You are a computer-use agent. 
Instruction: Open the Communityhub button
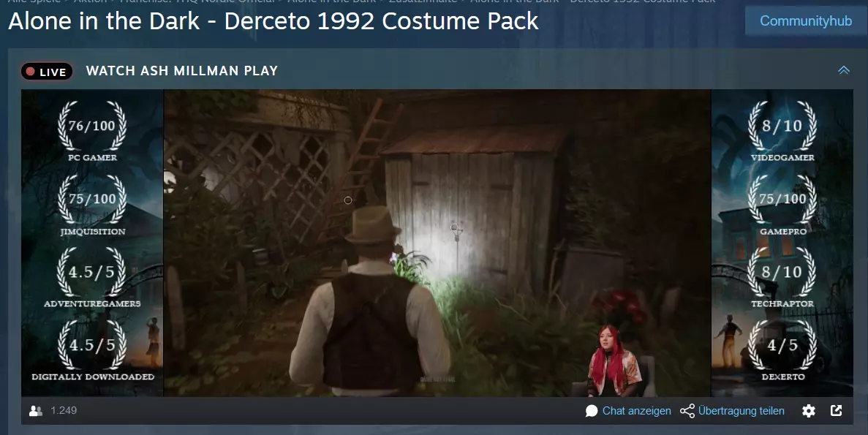806,21
